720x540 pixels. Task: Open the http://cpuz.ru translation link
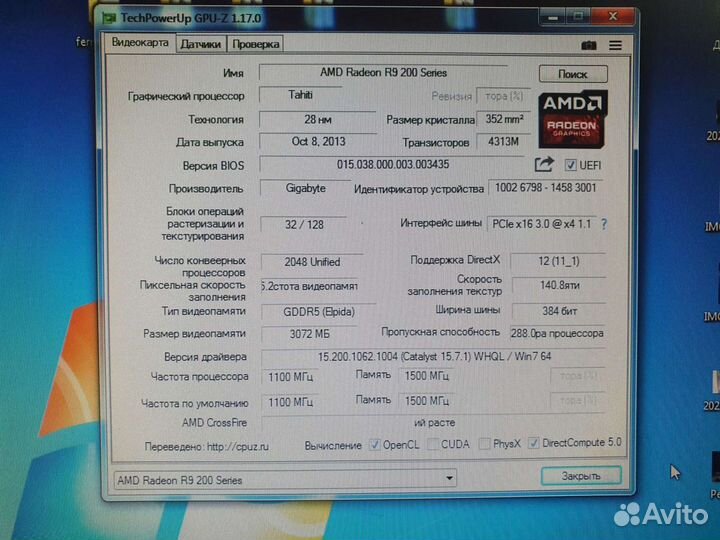(x=237, y=446)
